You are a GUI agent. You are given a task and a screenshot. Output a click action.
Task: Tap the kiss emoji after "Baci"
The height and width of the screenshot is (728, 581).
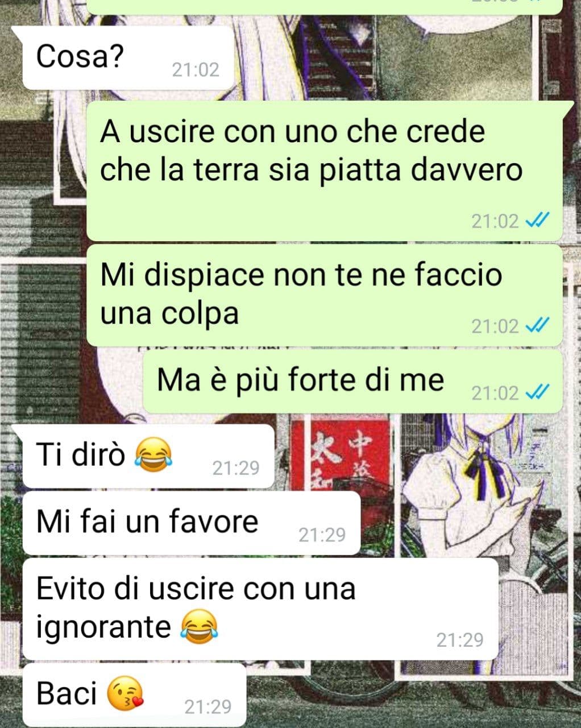tap(125, 694)
